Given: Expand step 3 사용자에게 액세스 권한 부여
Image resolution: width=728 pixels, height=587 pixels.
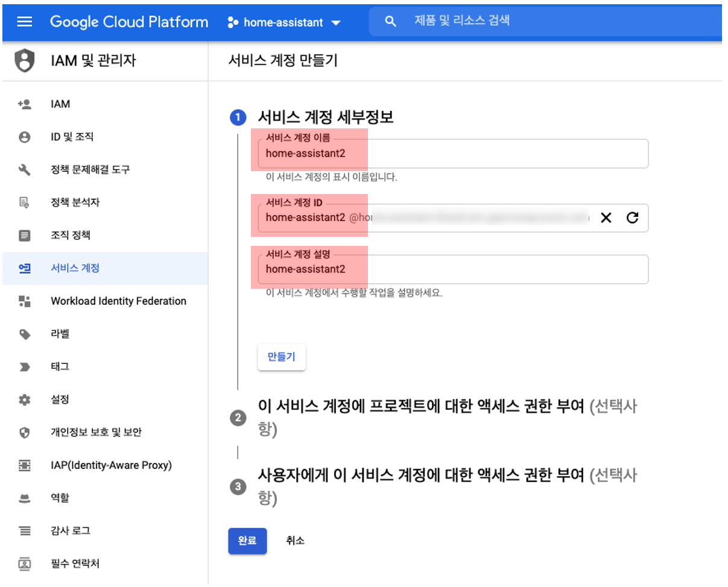Looking at the screenshot, I should [448, 486].
